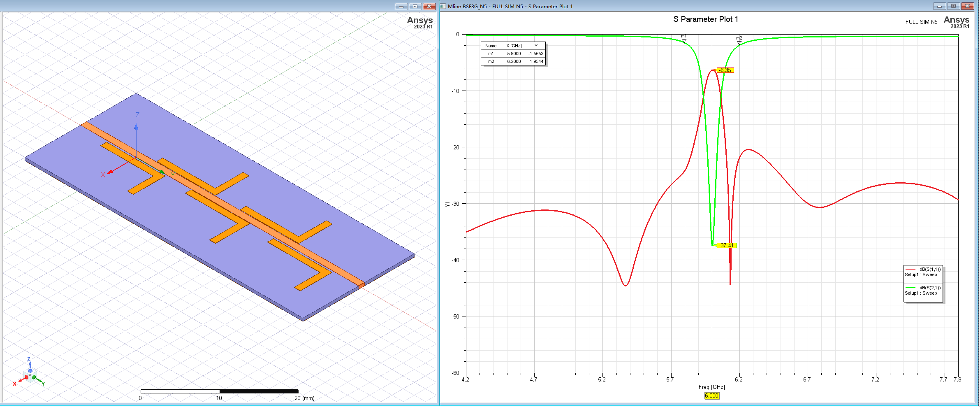Minimize the S Parameter Plot window
Viewport: 980px width, 407px height.
pyautogui.click(x=939, y=6)
